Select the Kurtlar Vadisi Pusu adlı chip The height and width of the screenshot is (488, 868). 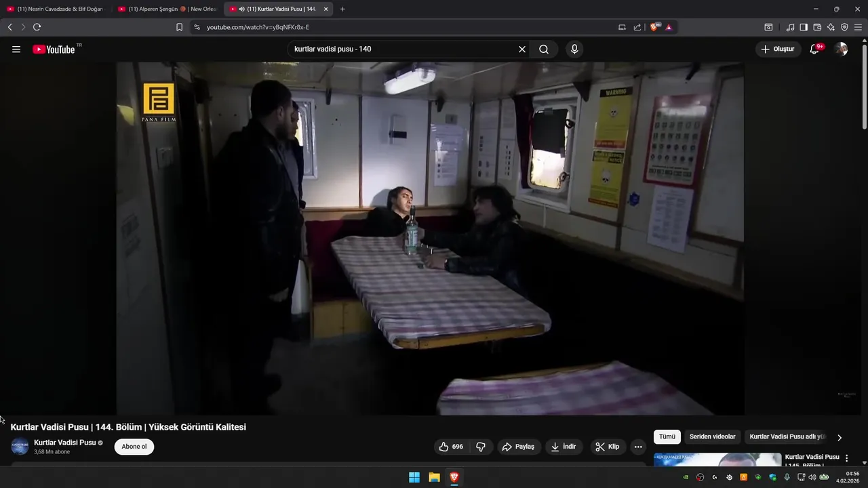787,437
